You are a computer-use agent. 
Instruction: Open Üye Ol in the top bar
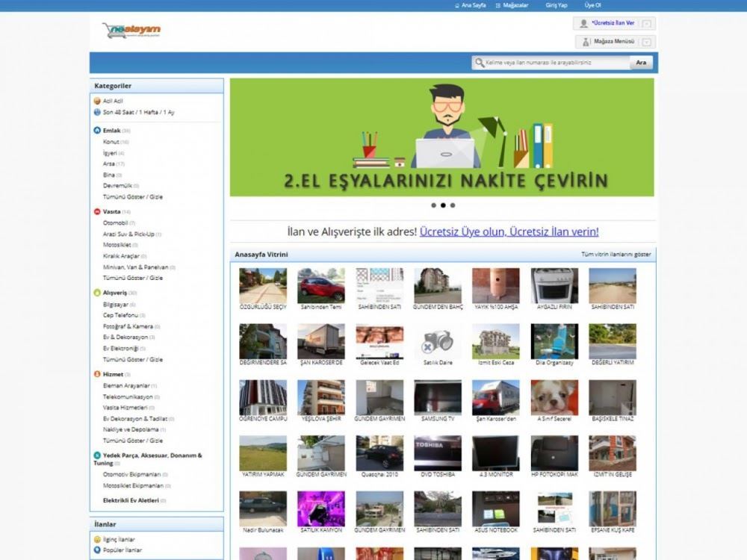[x=592, y=6]
